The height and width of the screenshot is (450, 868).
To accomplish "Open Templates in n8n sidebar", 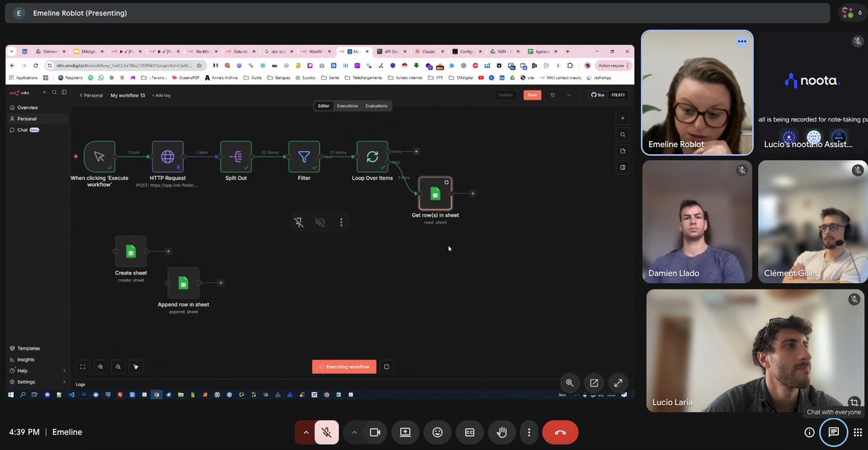I will [x=38, y=348].
